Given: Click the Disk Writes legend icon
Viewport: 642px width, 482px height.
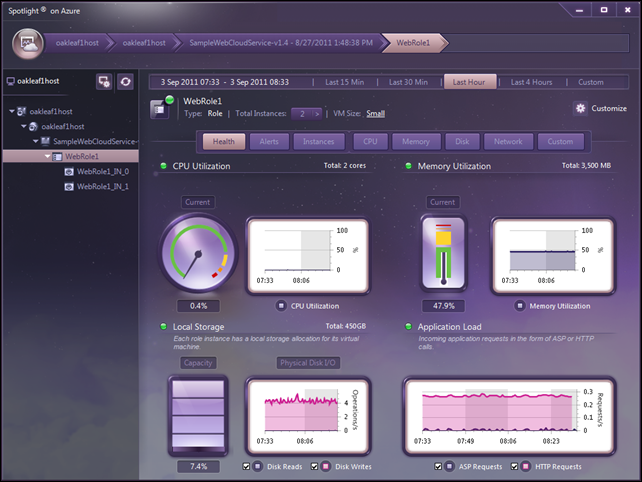Looking at the screenshot, I should pyautogui.click(x=326, y=466).
